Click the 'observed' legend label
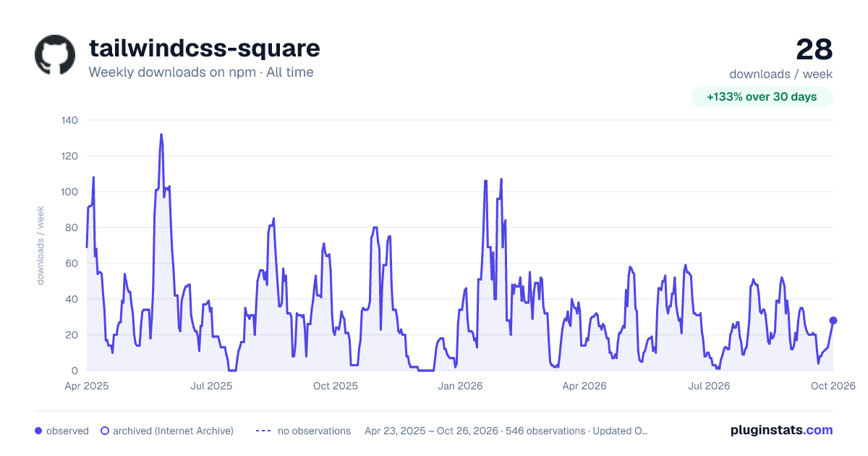This screenshot has height=456, width=868. click(x=67, y=431)
